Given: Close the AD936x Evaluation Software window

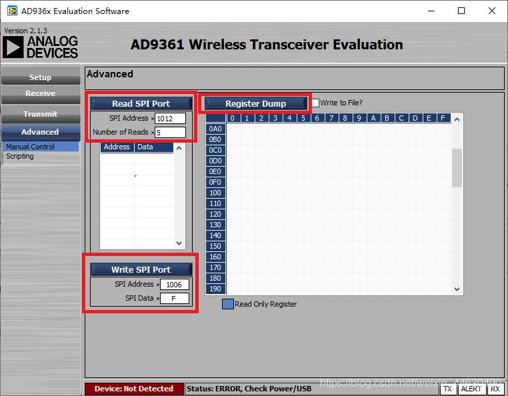Looking at the screenshot, I should pyautogui.click(x=492, y=11).
